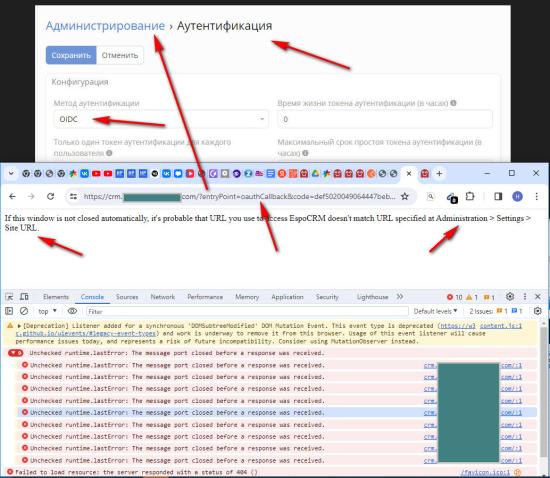Close the DevTools panel
Image resolution: width=550 pixels, height=478 pixels.
click(x=538, y=297)
